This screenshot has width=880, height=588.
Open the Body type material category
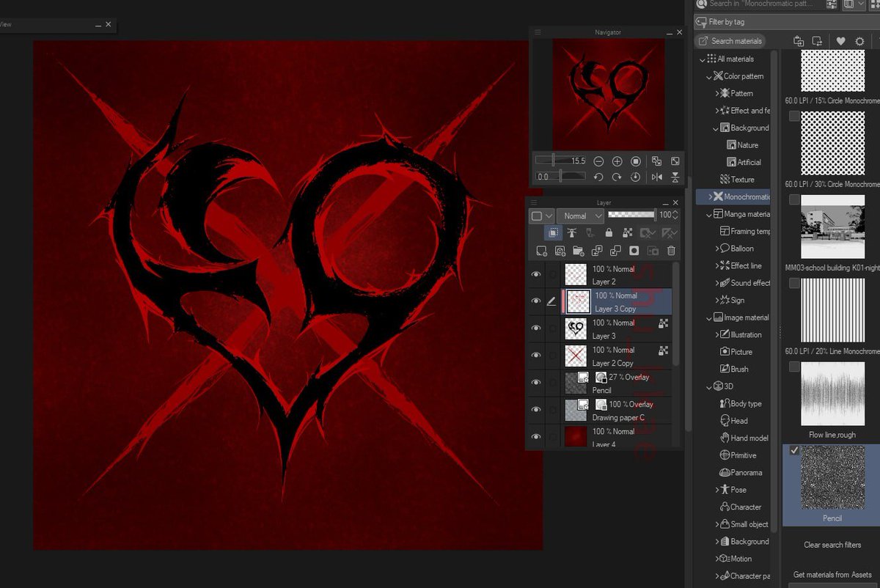point(741,404)
